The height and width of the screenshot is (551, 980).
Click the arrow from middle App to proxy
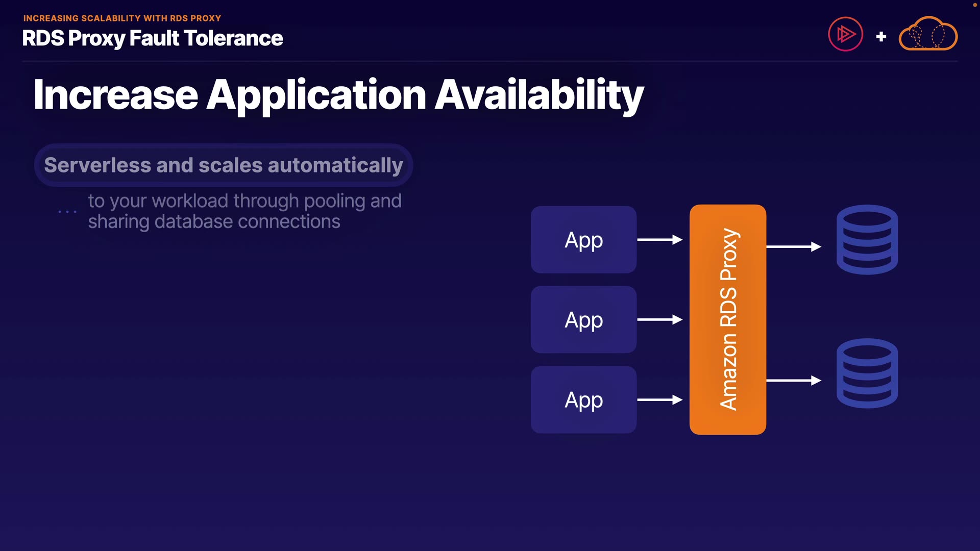(659, 320)
